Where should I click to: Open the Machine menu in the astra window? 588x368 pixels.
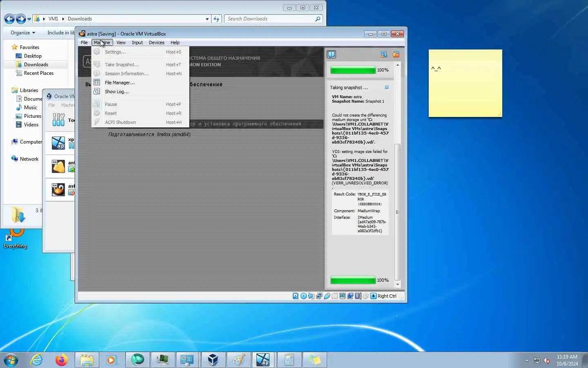(x=102, y=43)
